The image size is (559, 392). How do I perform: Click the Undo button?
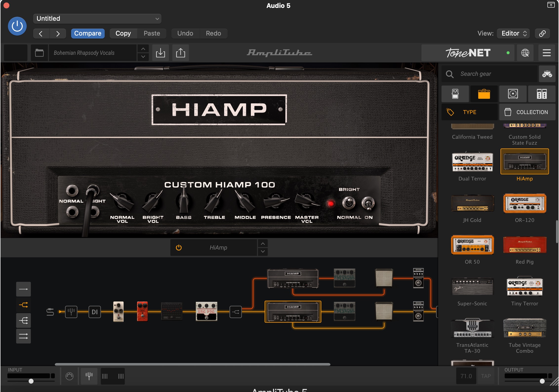coord(185,34)
